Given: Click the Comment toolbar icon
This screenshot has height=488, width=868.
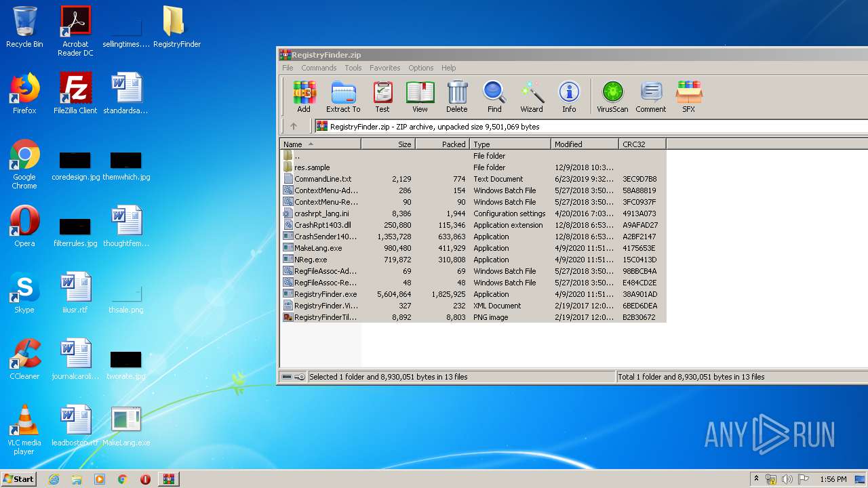Looking at the screenshot, I should tap(651, 97).
